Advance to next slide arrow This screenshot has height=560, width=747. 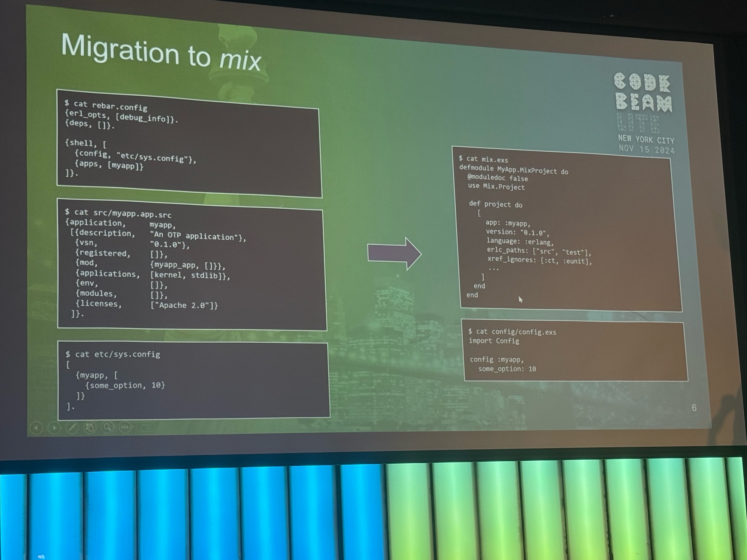[x=54, y=427]
